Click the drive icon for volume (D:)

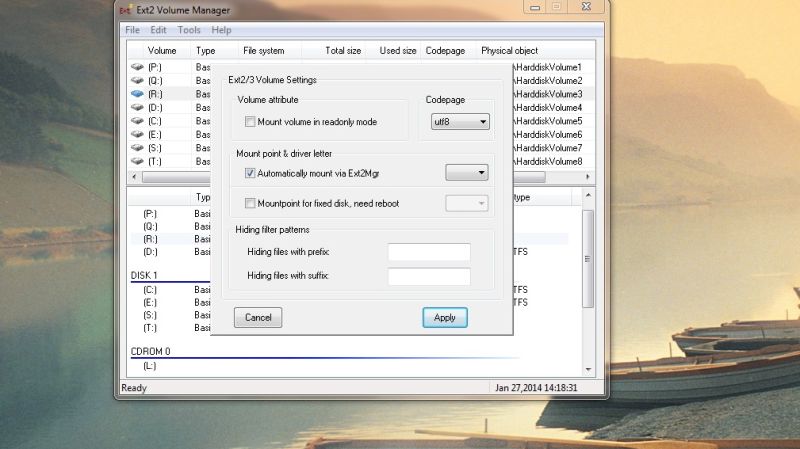(137, 108)
